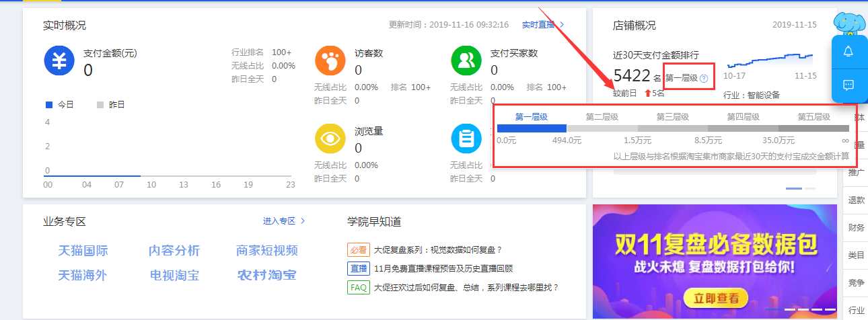Click the 35.0万元 threshold value
This screenshot has width=868, height=320.
[779, 141]
